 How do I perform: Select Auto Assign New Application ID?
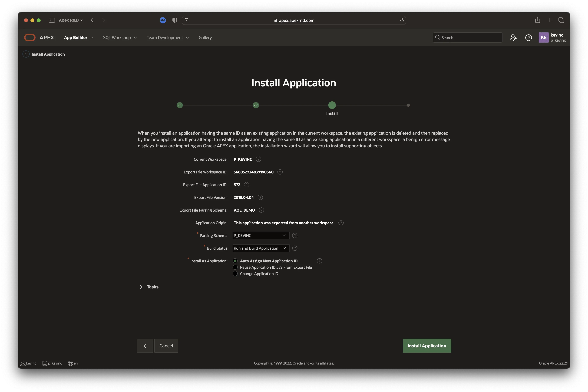tap(235, 261)
